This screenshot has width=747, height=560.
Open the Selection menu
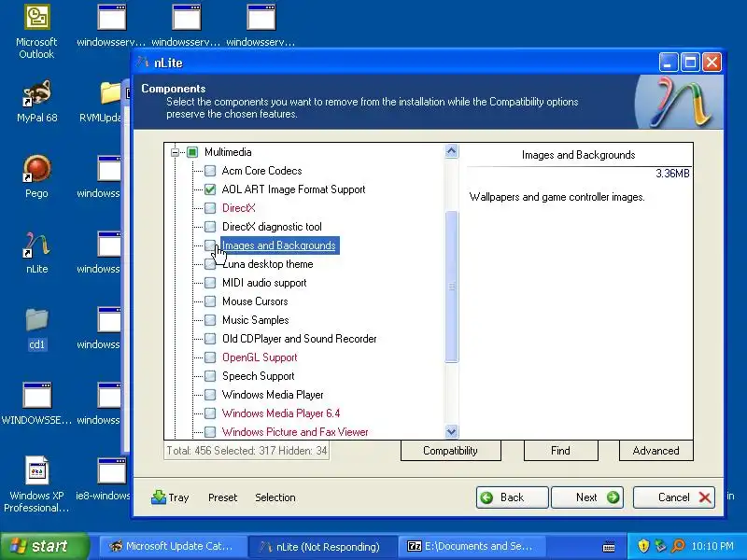[x=275, y=497]
